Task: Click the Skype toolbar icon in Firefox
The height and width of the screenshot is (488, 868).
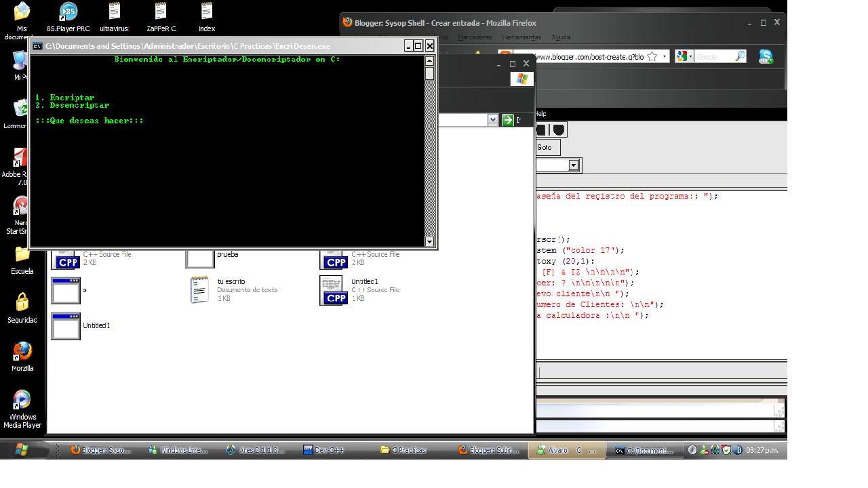Action: tap(766, 56)
